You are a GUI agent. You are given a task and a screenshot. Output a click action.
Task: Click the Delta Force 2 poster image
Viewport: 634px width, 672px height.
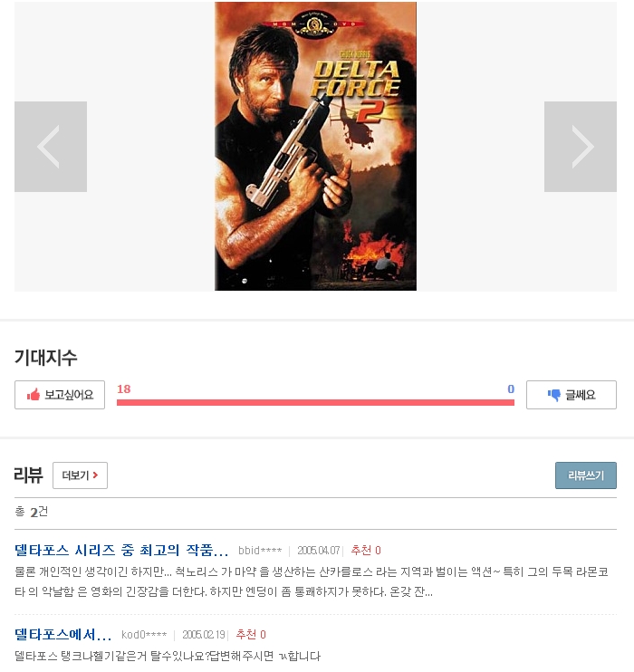coord(315,146)
